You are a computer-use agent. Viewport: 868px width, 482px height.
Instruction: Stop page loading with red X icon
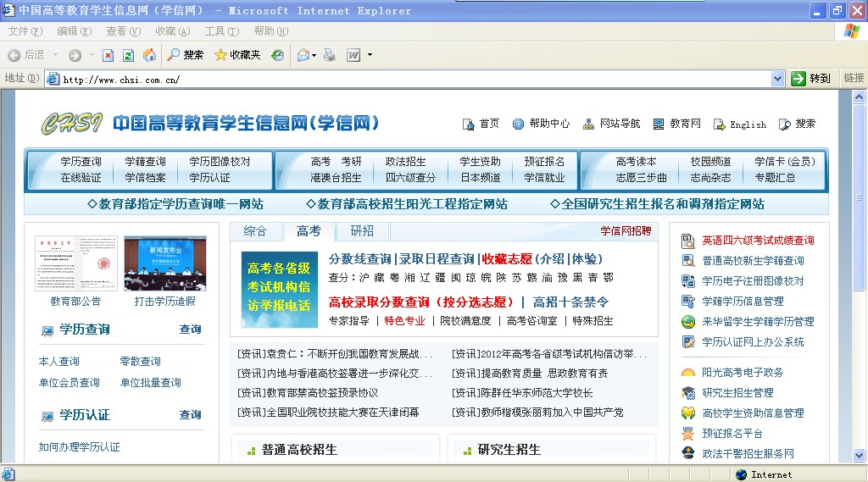108,55
